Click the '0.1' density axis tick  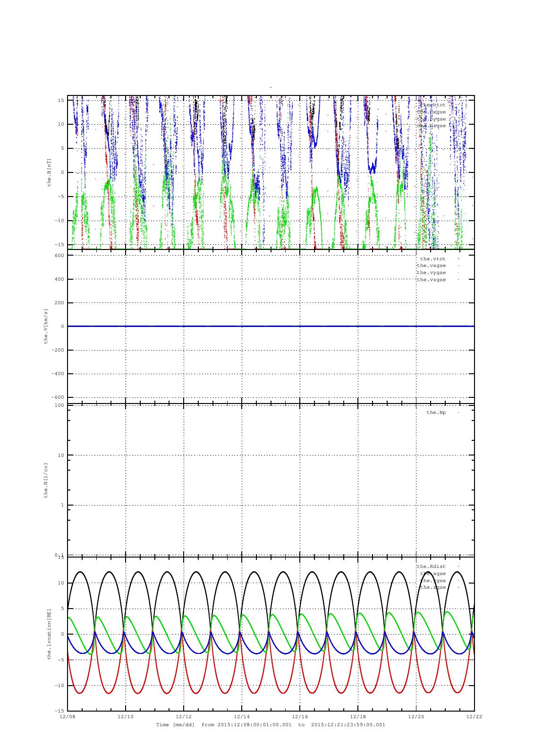(59, 555)
